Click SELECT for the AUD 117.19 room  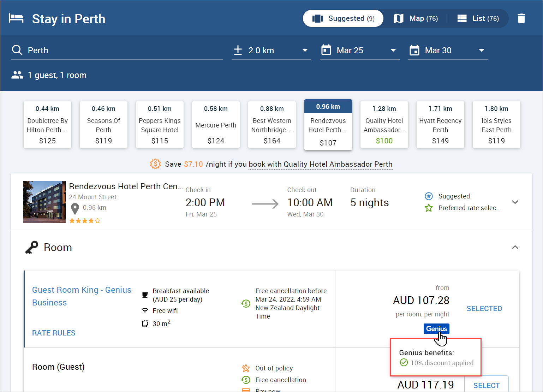(x=487, y=384)
